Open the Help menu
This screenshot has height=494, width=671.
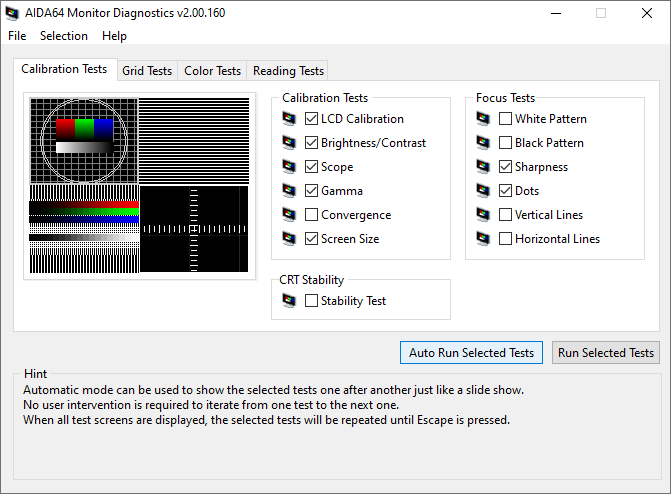114,36
